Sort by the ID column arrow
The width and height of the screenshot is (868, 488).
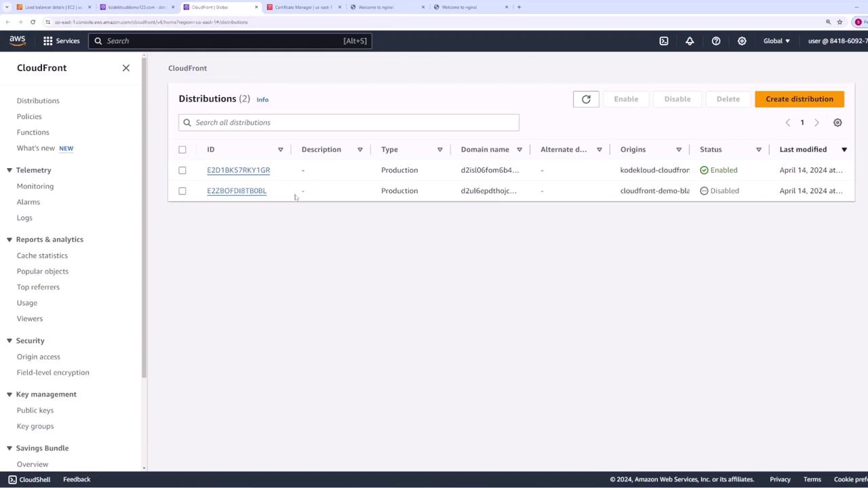[x=280, y=149]
